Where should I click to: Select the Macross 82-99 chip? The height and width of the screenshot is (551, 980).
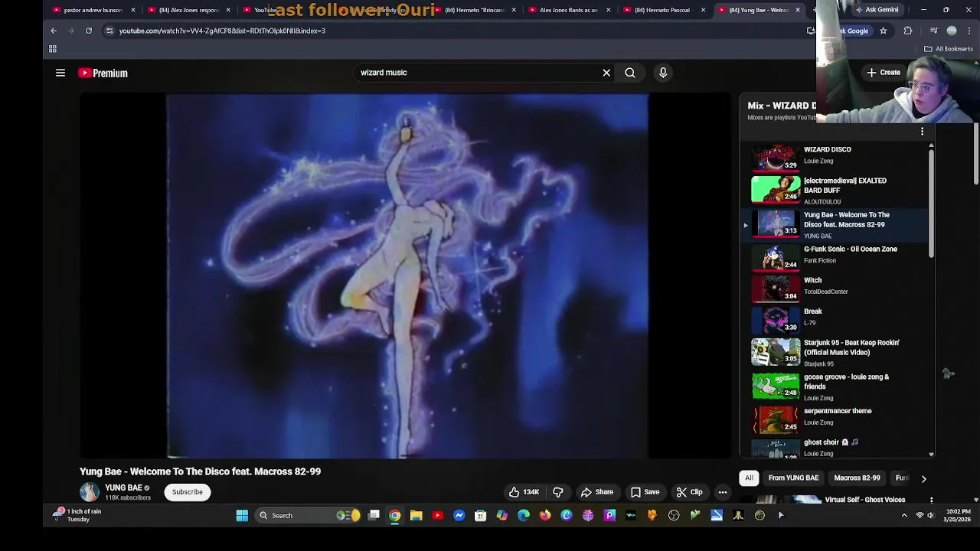coord(857,478)
